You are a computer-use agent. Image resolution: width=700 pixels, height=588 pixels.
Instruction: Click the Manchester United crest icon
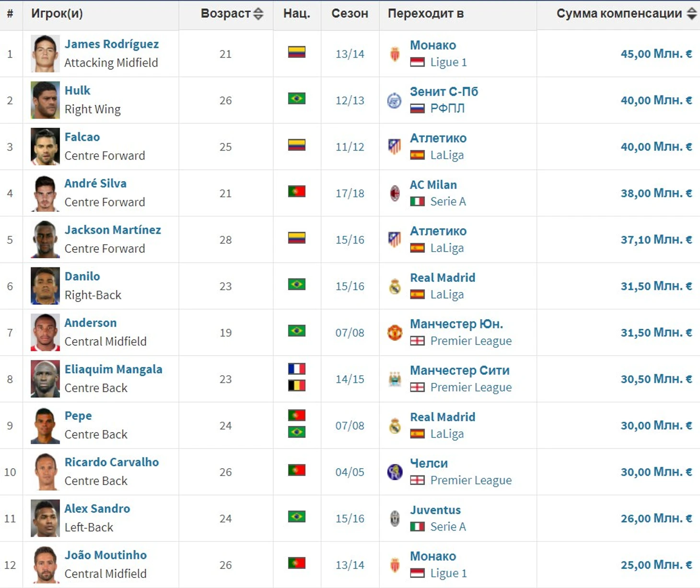pos(395,333)
